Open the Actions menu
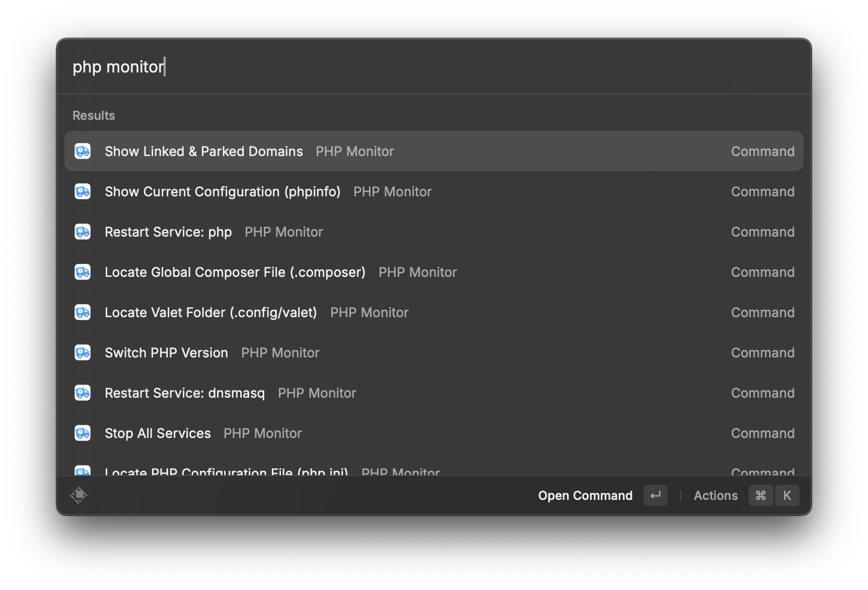Screen dimensions: 868x590 tap(715, 495)
